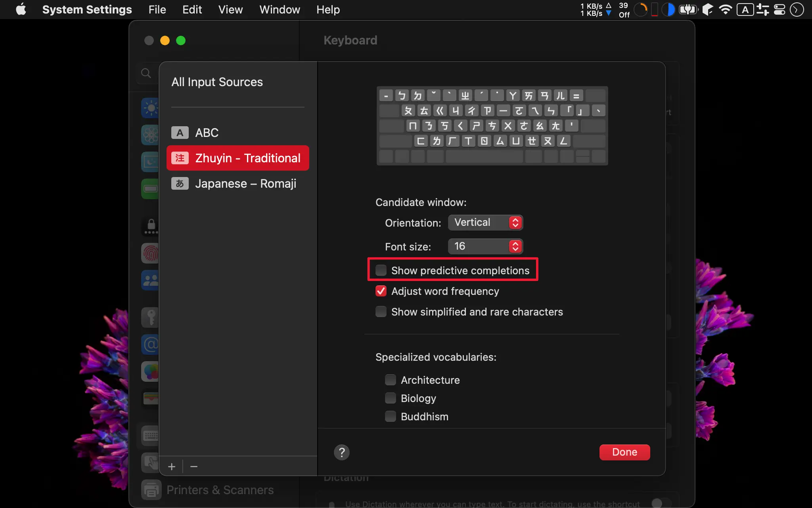Open the Font size dropdown showing 16
Image resolution: width=812 pixels, height=508 pixels.
[x=485, y=246]
